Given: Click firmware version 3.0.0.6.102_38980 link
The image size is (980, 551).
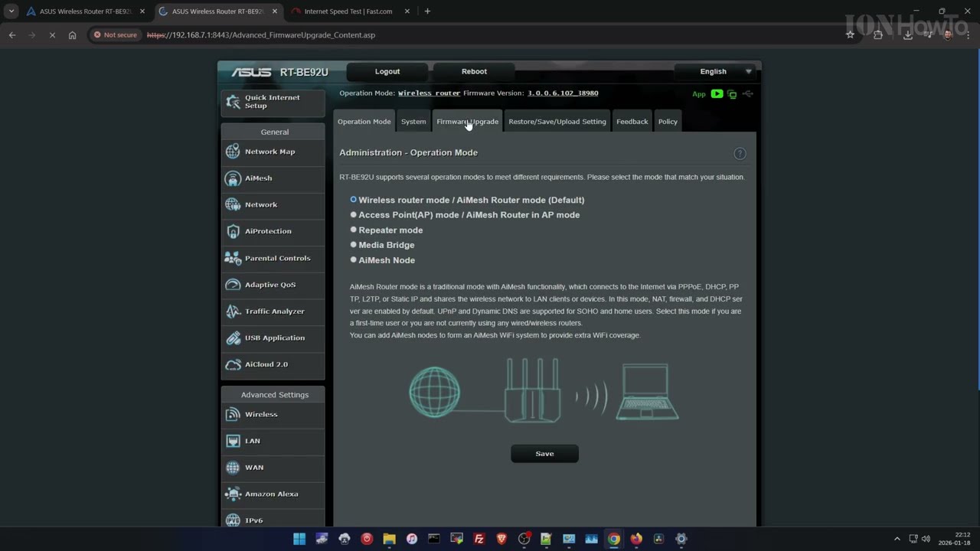Looking at the screenshot, I should 563,93.
